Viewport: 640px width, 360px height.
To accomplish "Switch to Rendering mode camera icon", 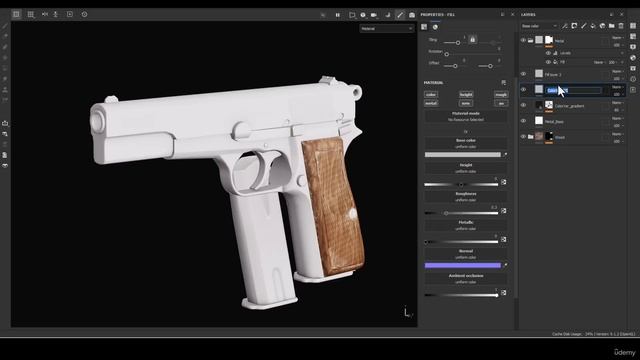I will point(412,15).
